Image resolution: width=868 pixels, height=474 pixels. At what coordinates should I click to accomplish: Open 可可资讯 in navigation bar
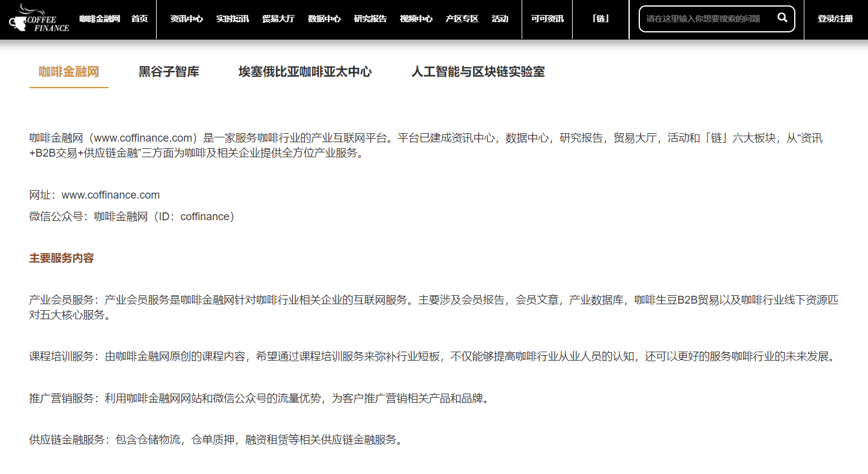547,19
